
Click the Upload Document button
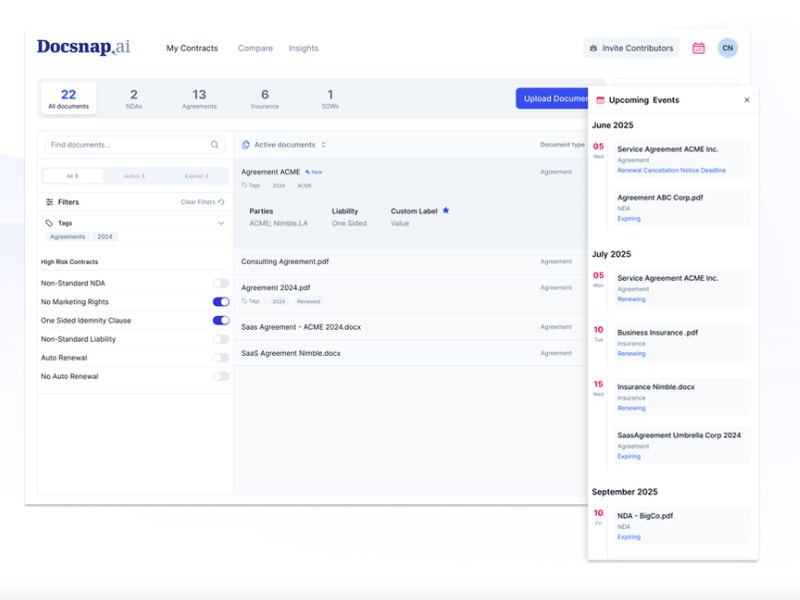(x=553, y=98)
